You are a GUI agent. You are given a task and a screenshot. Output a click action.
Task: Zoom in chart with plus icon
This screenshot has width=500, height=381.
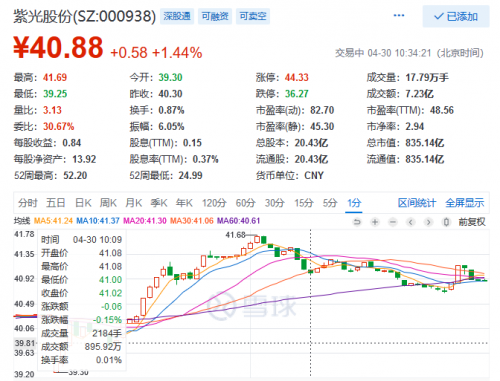click(x=375, y=222)
